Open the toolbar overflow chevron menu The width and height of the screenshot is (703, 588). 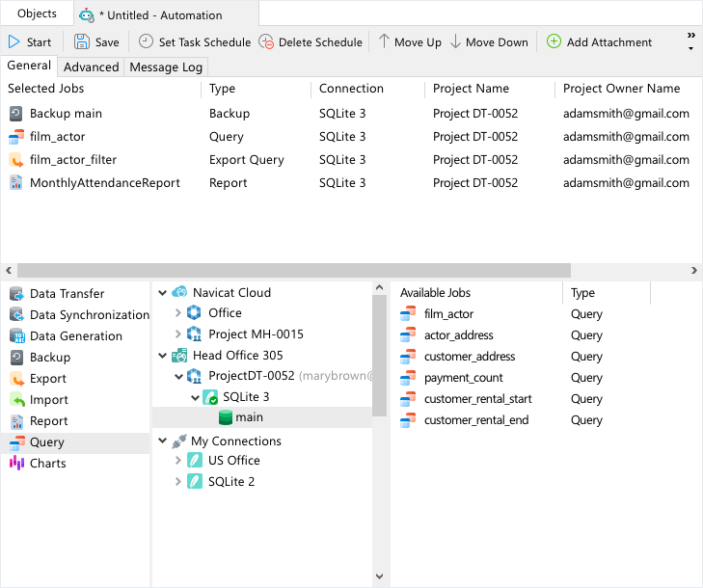[x=690, y=40]
